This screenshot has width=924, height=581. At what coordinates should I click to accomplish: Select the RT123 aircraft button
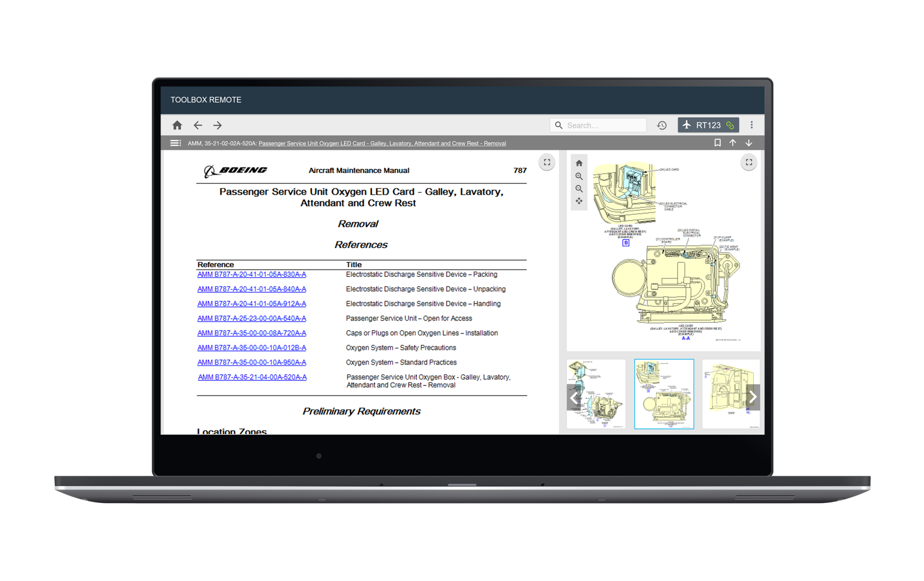(708, 125)
